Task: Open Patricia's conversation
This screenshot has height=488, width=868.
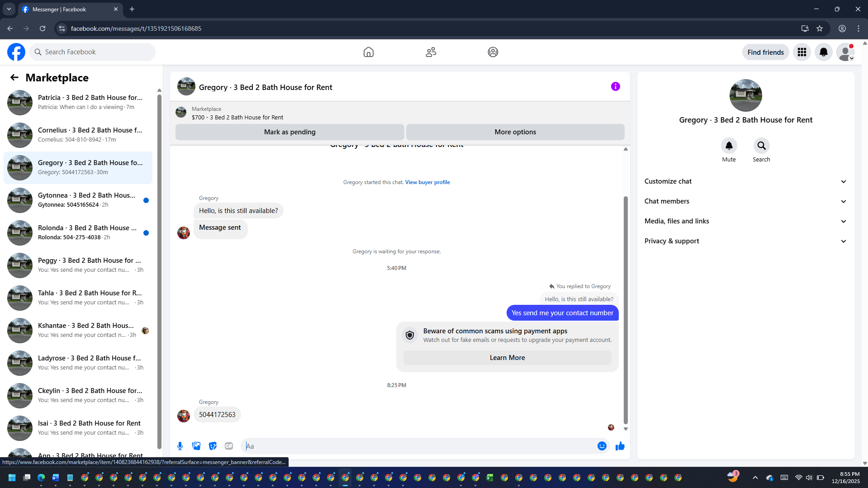Action: [x=78, y=102]
